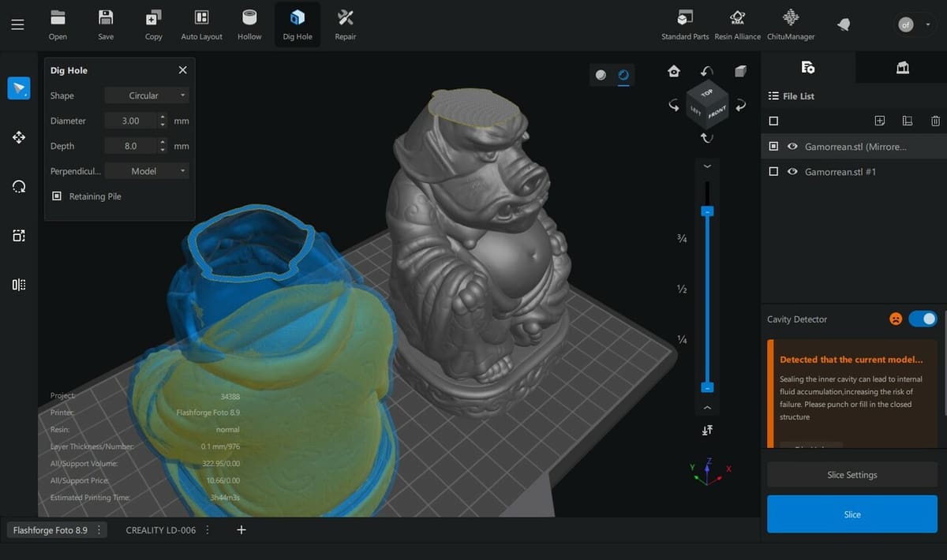This screenshot has height=560, width=947.
Task: Click the Slice button
Action: pyautogui.click(x=852, y=514)
